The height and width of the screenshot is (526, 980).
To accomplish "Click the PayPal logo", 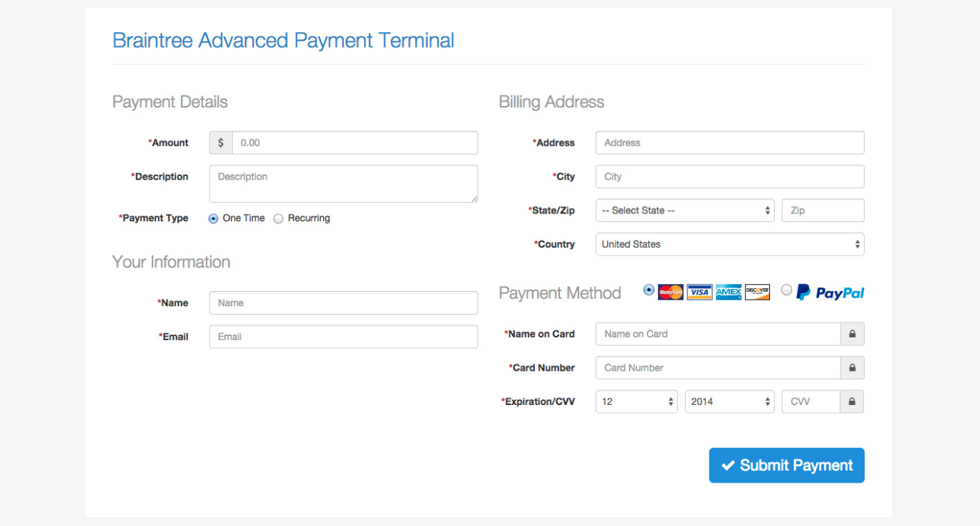I will click(830, 293).
